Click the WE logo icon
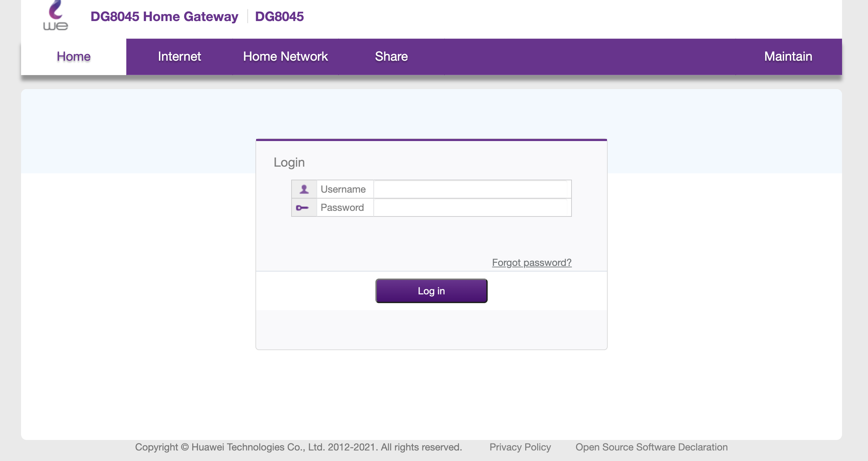 click(55, 16)
